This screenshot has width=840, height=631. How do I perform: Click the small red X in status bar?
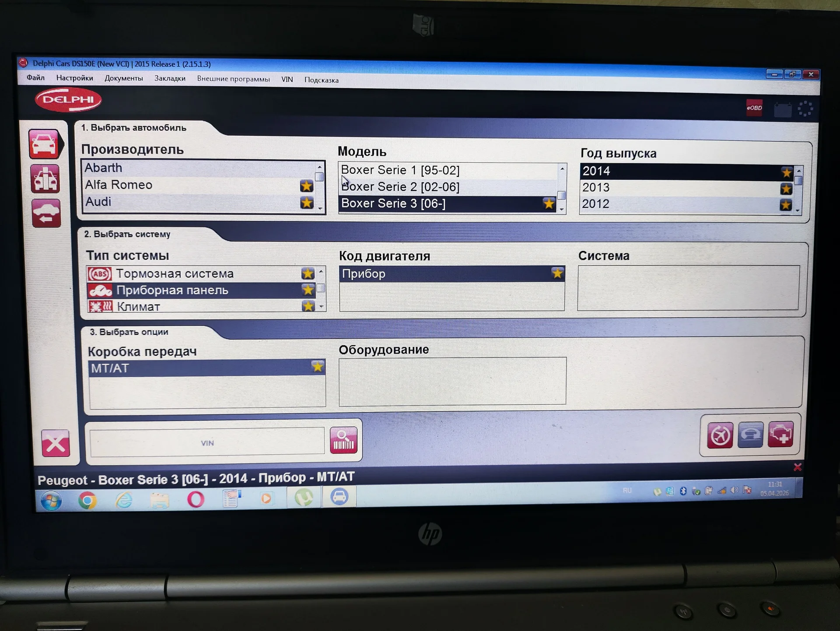[x=798, y=467]
